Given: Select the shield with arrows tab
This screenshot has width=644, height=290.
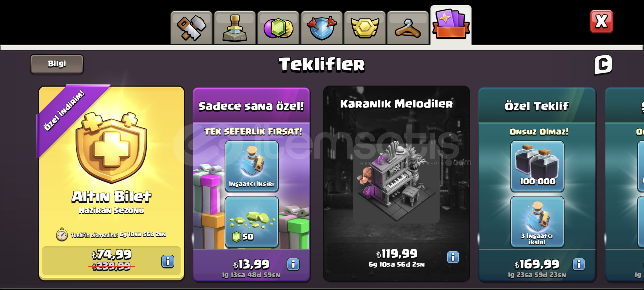Looking at the screenshot, I should 322,28.
